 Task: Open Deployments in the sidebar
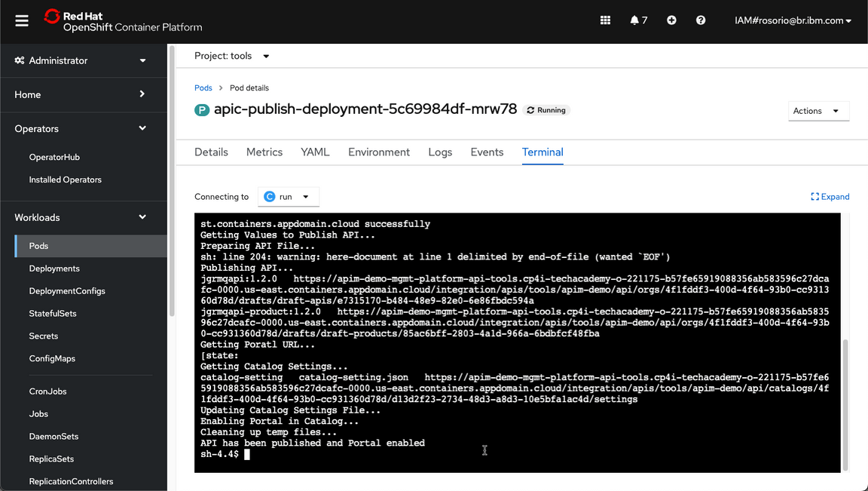click(x=54, y=269)
